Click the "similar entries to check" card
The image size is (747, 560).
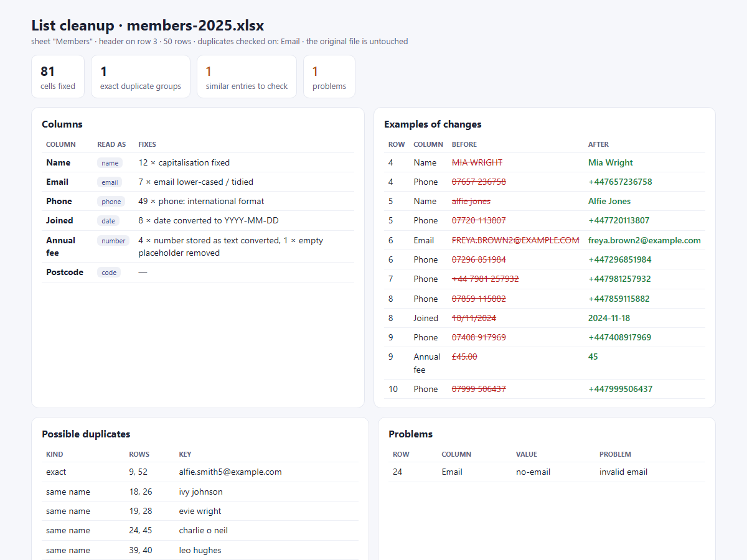click(x=247, y=77)
